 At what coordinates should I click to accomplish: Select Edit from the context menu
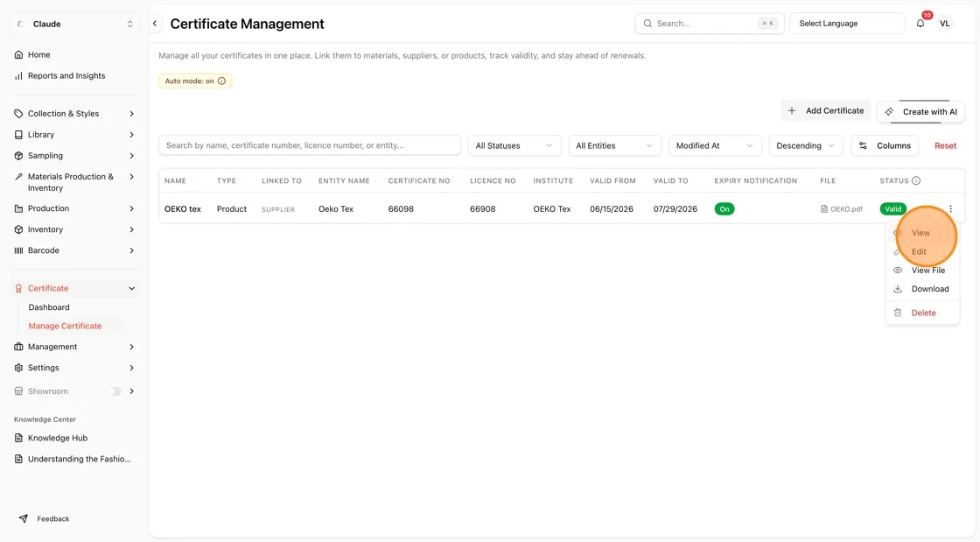click(x=922, y=251)
